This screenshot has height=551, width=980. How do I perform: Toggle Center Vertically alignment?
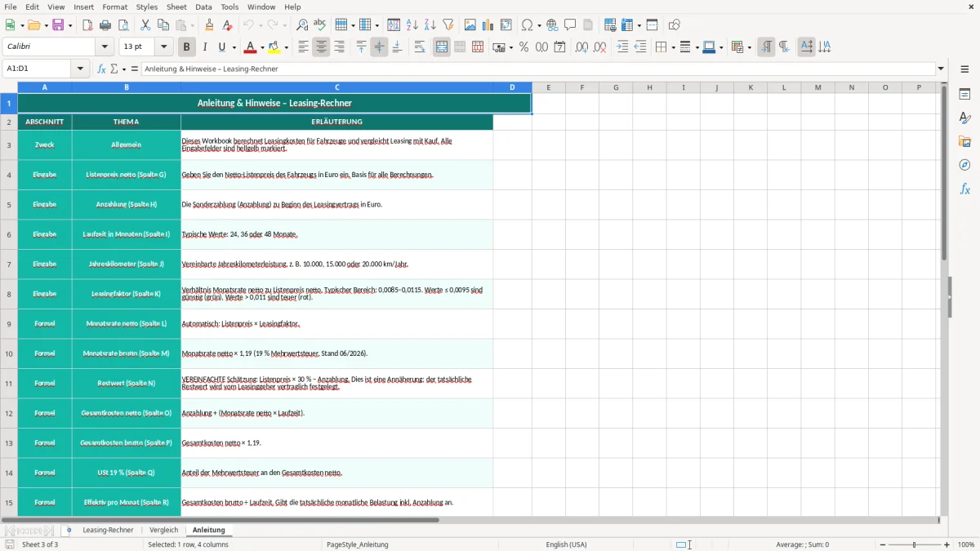[x=379, y=47]
